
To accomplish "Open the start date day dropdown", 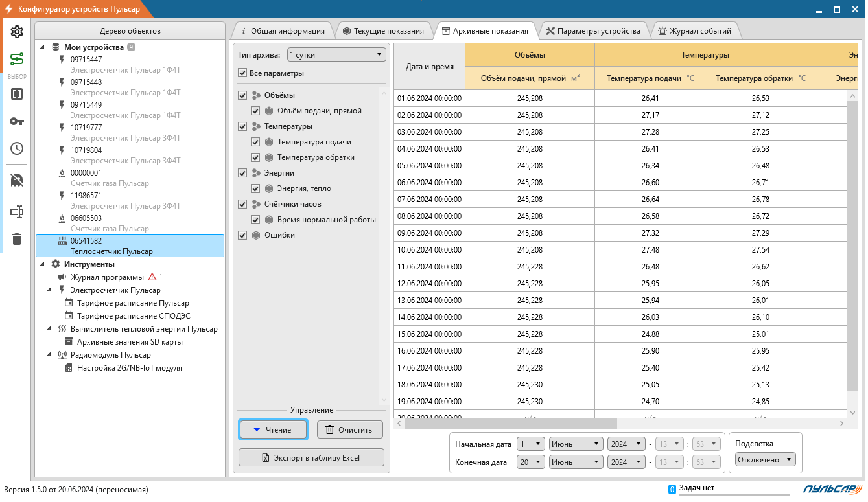I will pos(530,444).
